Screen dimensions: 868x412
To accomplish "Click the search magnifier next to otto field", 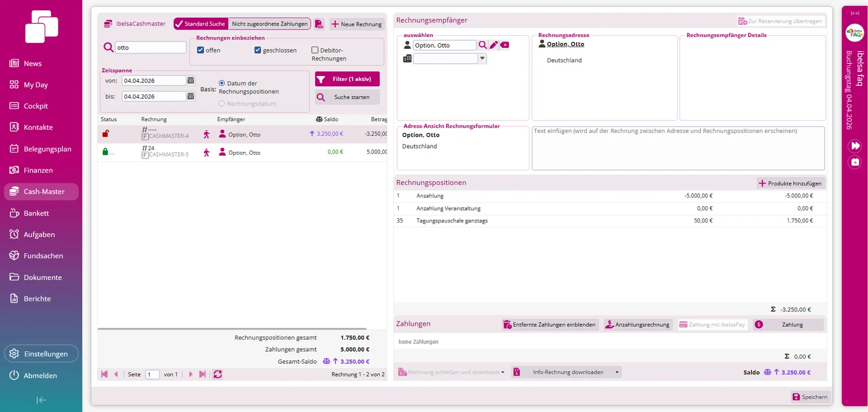I will tap(108, 48).
